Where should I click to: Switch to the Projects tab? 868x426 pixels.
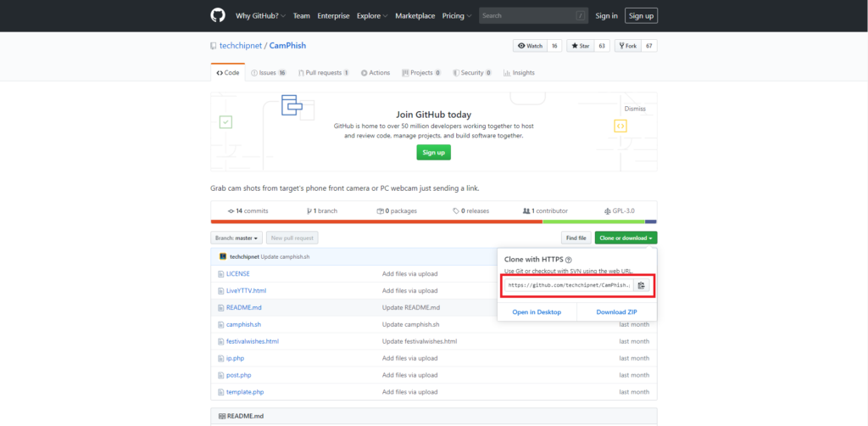[421, 73]
